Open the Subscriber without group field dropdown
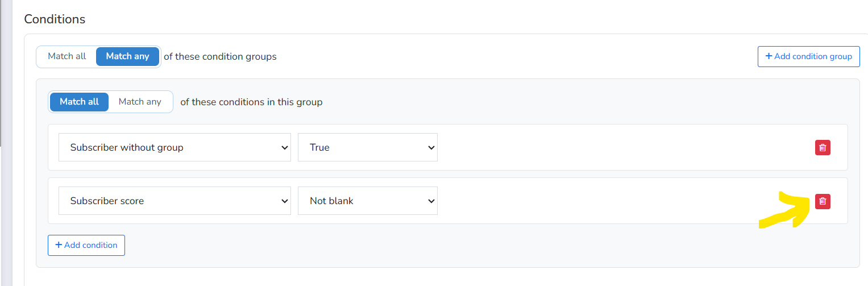The image size is (868, 286). (175, 147)
